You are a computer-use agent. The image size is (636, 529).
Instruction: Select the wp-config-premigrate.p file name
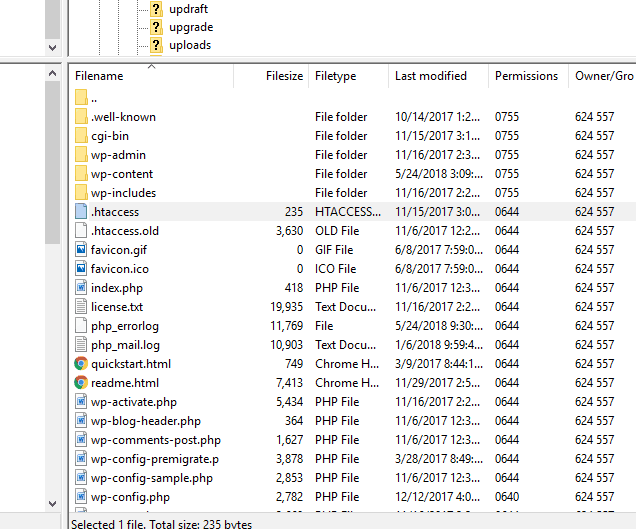tap(155, 459)
